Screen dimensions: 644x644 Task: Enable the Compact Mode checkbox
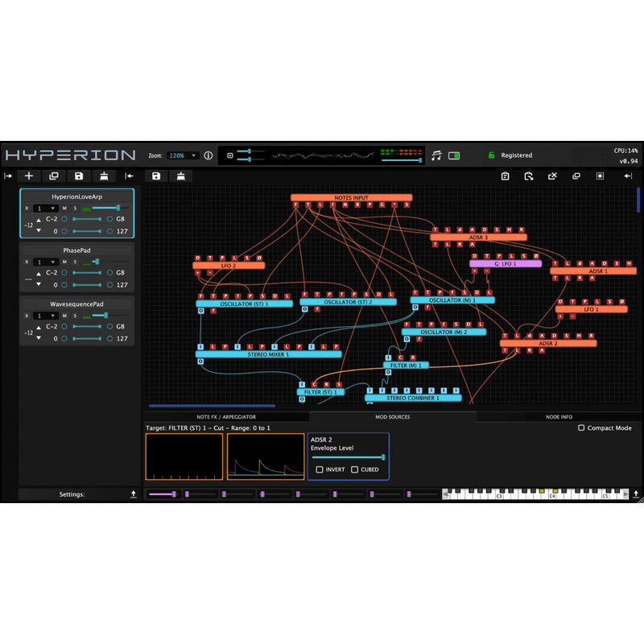pyautogui.click(x=582, y=428)
